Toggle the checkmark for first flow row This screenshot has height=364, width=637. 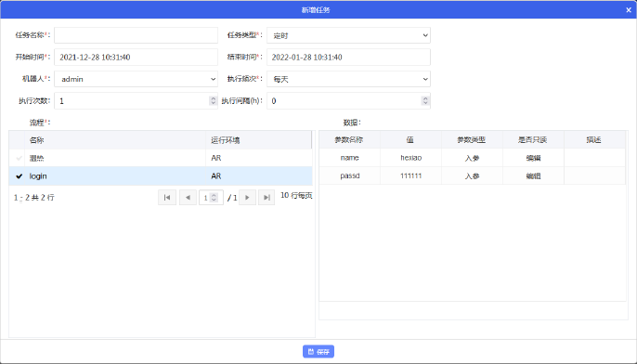19,158
